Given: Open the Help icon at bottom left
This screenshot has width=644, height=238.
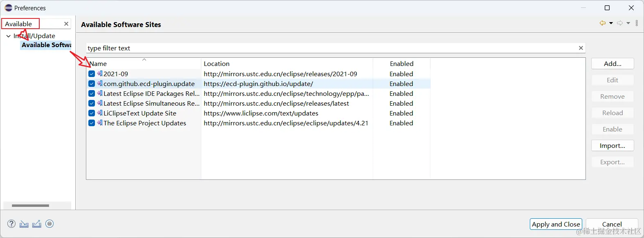Looking at the screenshot, I should 11,224.
